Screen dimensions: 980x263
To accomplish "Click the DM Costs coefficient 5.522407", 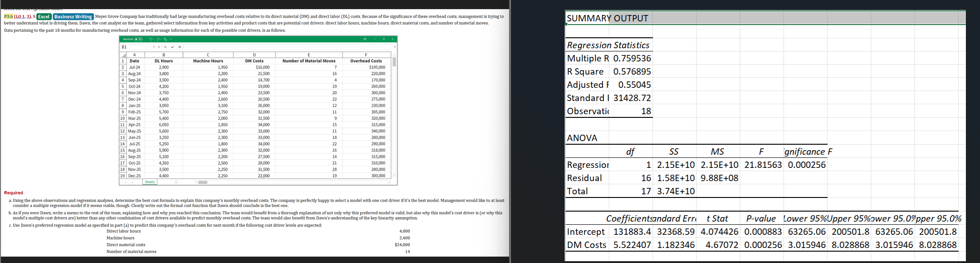I will (632, 245).
